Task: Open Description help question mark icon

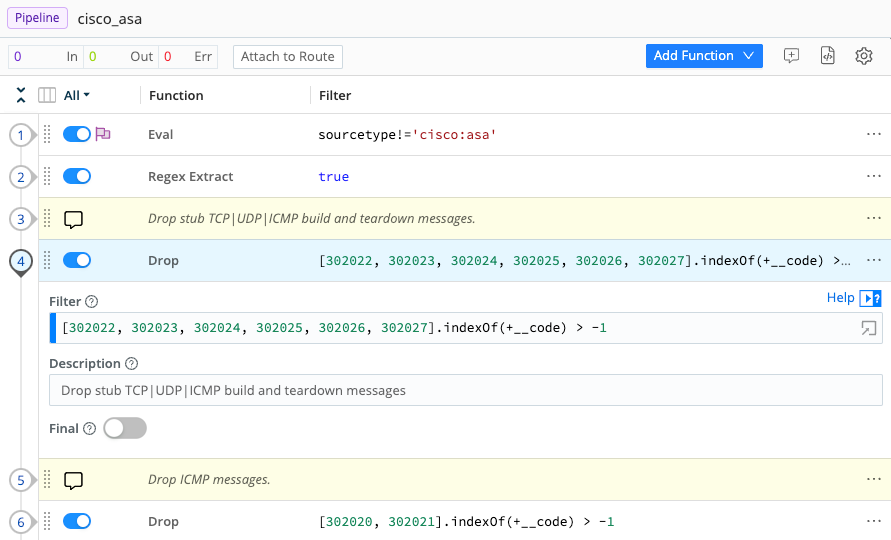Action: click(131, 364)
